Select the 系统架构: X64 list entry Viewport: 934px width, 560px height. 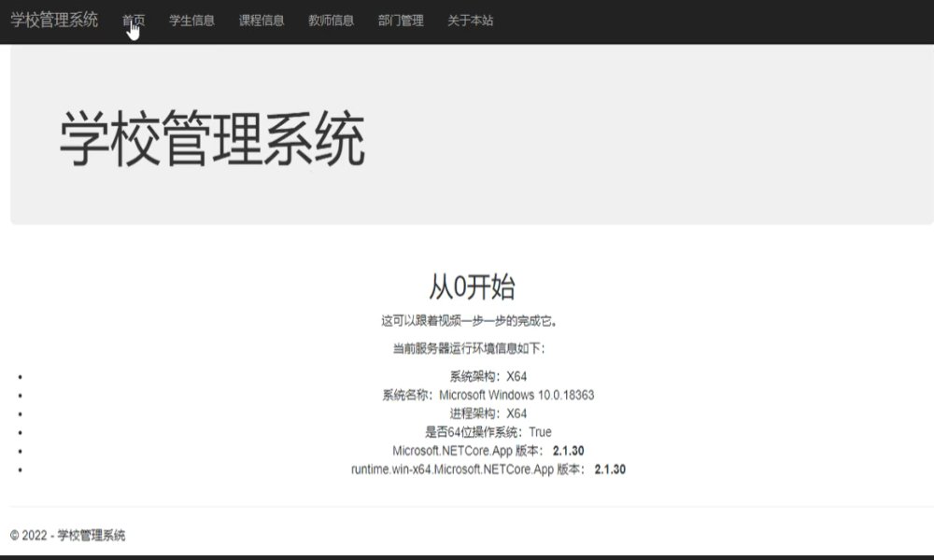click(x=488, y=377)
